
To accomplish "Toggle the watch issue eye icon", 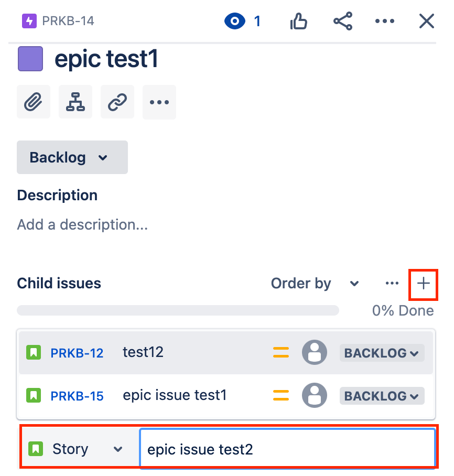I will point(235,21).
